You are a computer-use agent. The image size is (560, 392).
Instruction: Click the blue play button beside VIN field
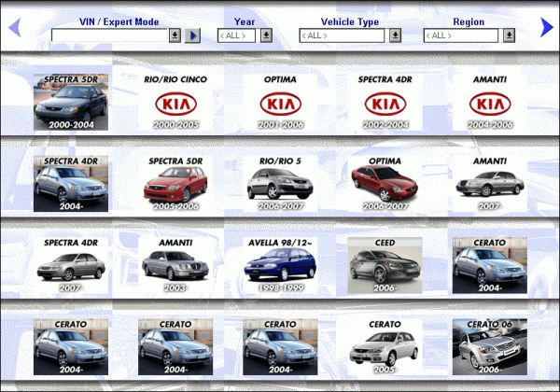click(x=192, y=35)
